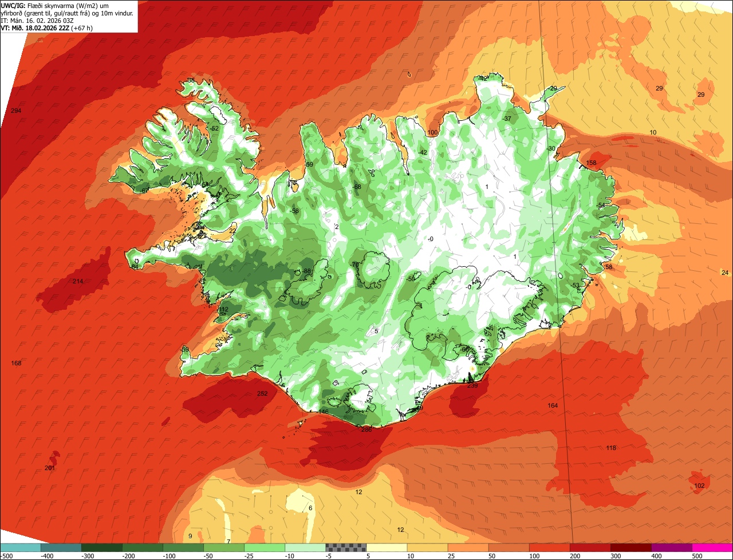Select the title line 'UWC/IG: Flæði skynvarma (W/m2) um'

click(x=55, y=5)
